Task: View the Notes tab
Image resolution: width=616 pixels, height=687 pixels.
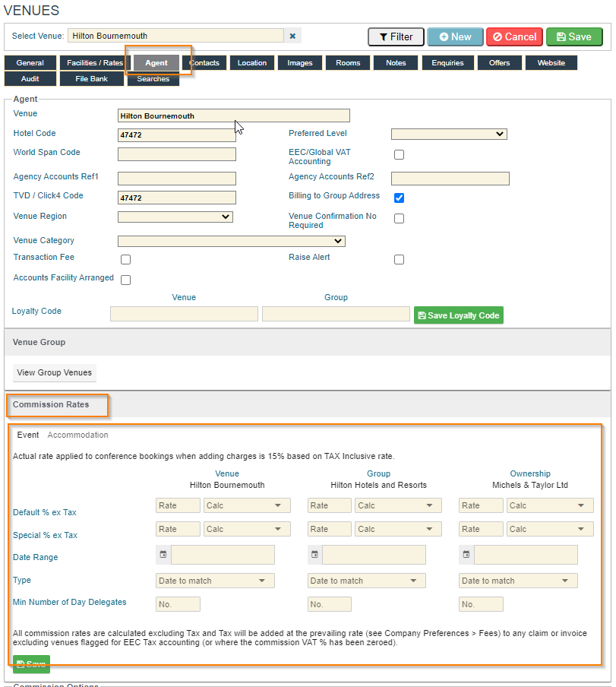Action: coord(396,62)
